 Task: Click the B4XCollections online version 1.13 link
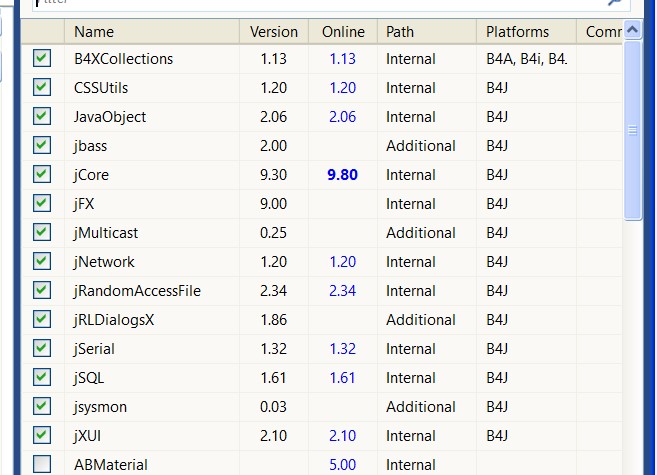click(342, 59)
